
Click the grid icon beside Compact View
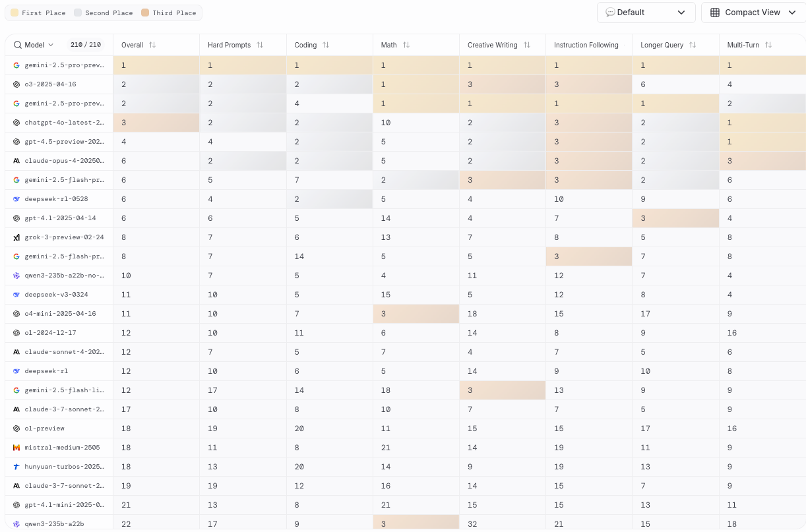point(715,13)
